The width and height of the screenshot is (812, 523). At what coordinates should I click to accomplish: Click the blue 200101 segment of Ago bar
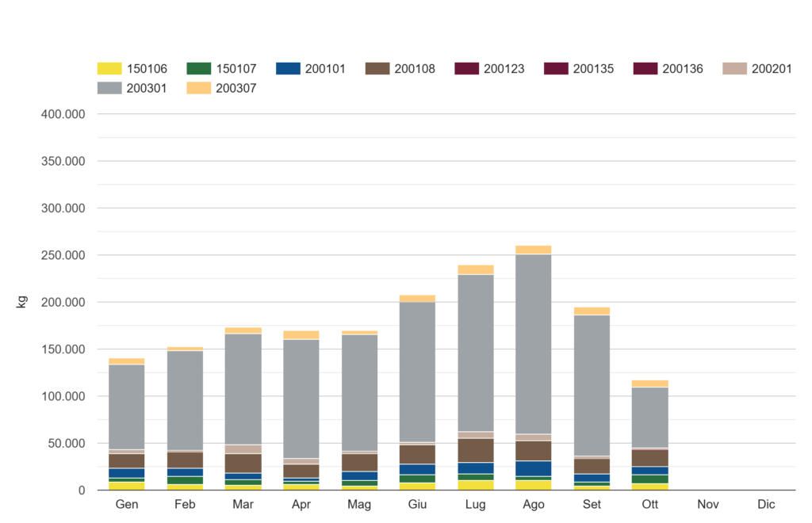coord(534,468)
